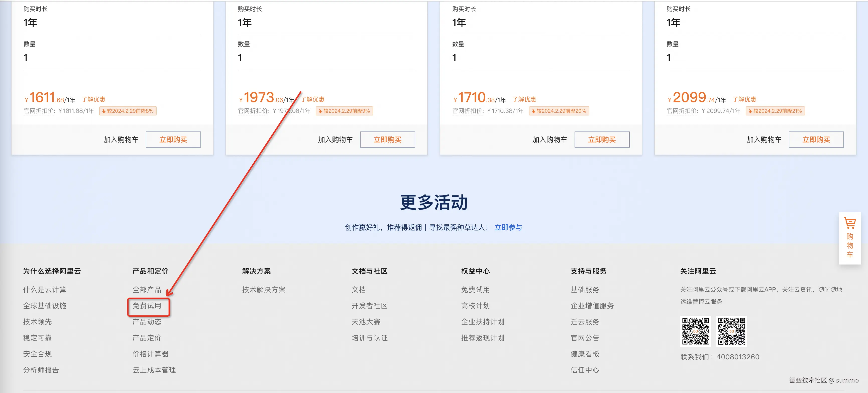Open 什么是云计算 in the footer
The width and height of the screenshot is (868, 393).
coord(45,289)
